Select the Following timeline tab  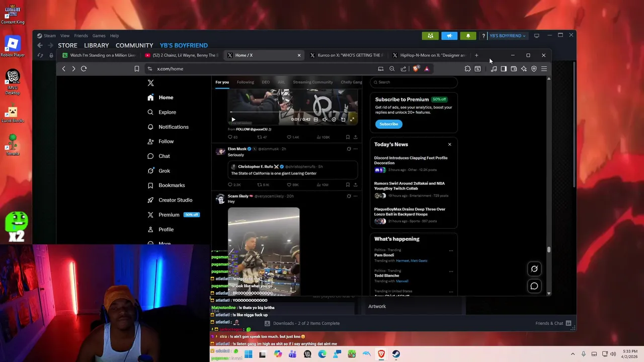pyautogui.click(x=246, y=82)
